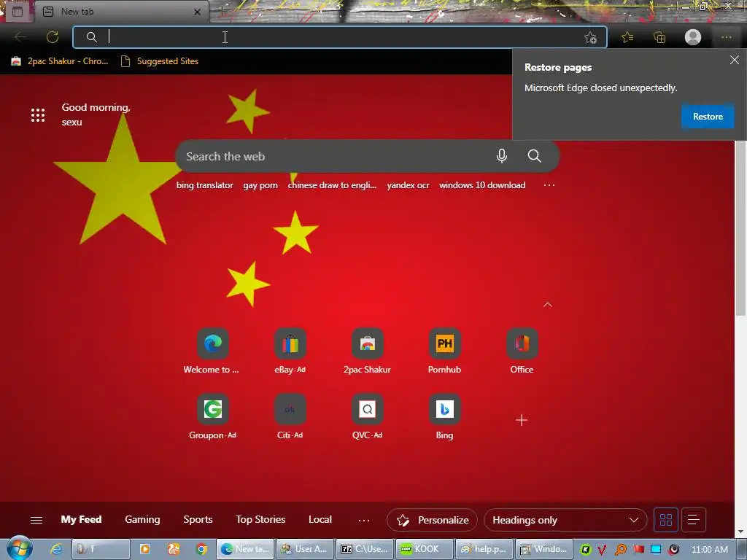This screenshot has width=747, height=560.
Task: Show more suggested searches ellipsis
Action: pyautogui.click(x=549, y=185)
